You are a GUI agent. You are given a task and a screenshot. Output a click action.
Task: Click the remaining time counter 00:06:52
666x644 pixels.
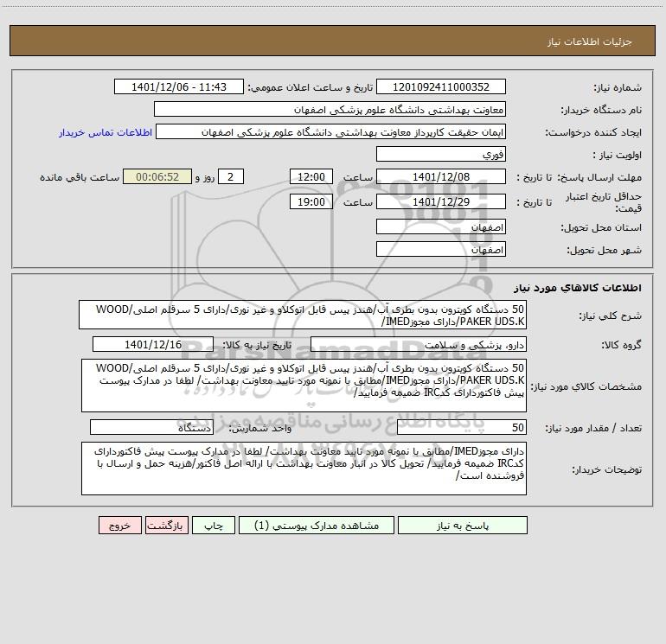[x=157, y=176]
